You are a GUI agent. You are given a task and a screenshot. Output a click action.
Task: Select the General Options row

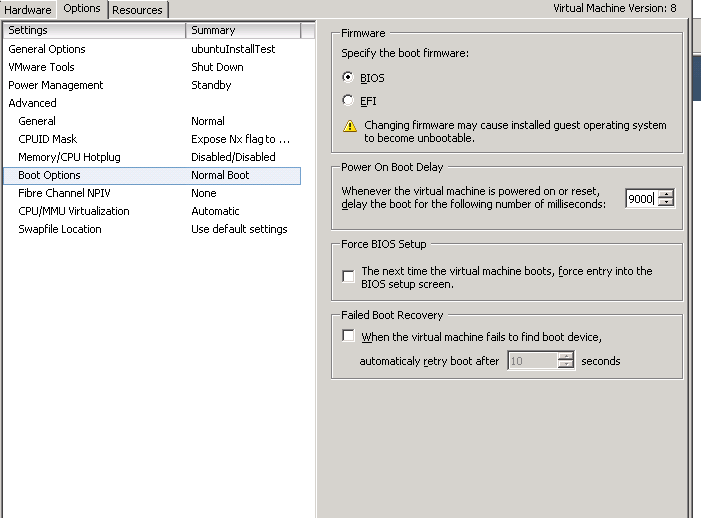point(152,49)
